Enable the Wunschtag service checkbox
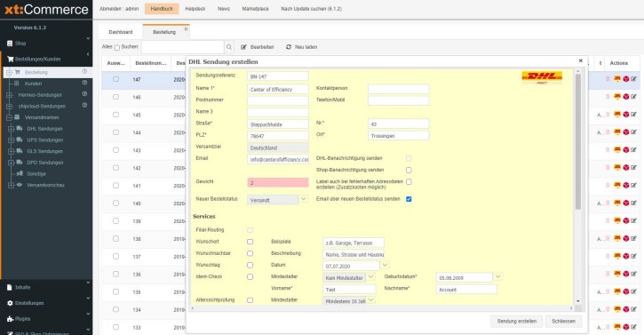Screen dimensions: 644x335 (250, 265)
